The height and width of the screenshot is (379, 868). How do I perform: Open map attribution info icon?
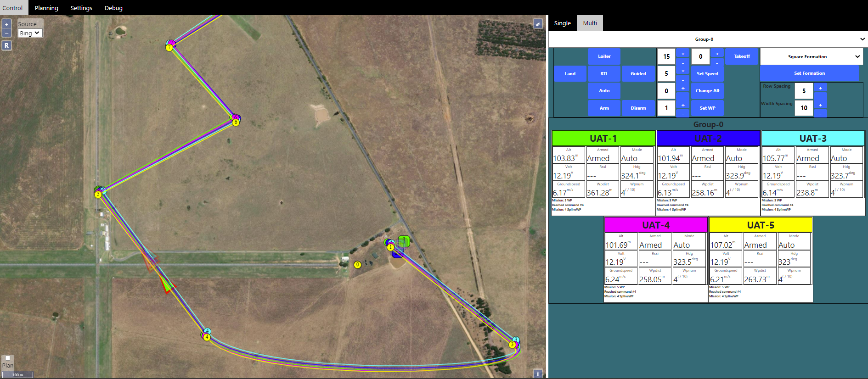click(x=538, y=373)
